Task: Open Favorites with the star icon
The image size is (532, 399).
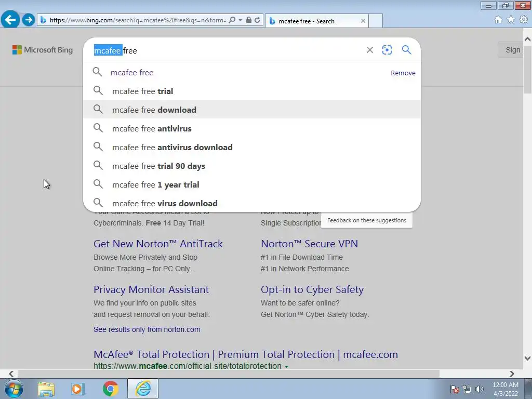Action: 511,20
